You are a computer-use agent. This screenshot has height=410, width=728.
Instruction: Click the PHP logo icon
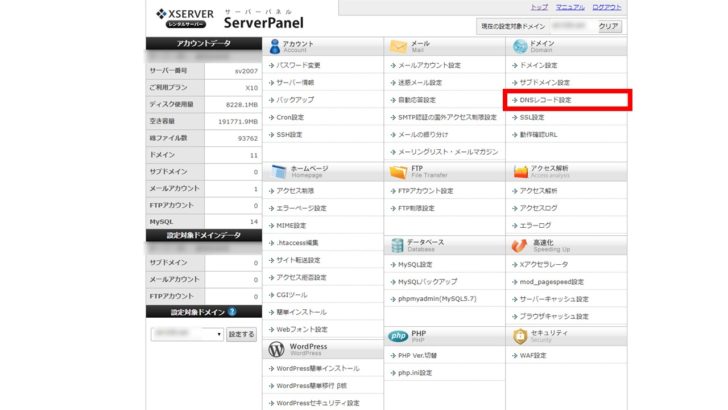coord(397,335)
